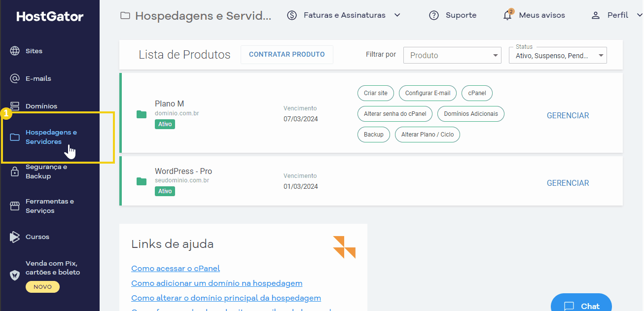The image size is (644, 311).
Task: Open Como acessar o cPanel link
Action: point(176,269)
